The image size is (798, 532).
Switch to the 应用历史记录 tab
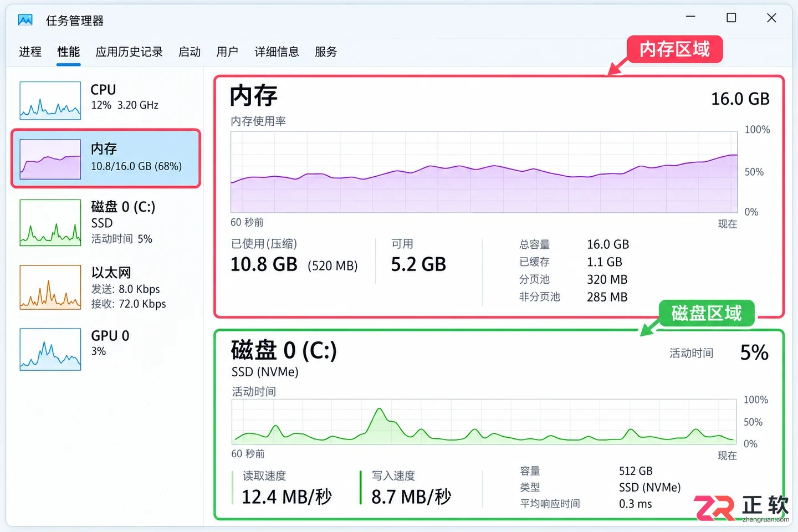pyautogui.click(x=129, y=52)
